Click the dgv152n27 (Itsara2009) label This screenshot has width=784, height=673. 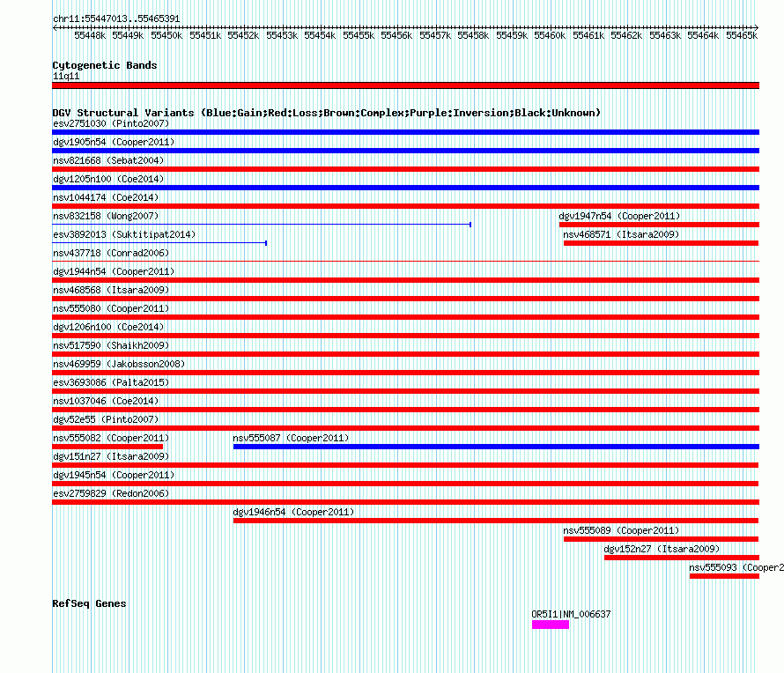(x=662, y=549)
